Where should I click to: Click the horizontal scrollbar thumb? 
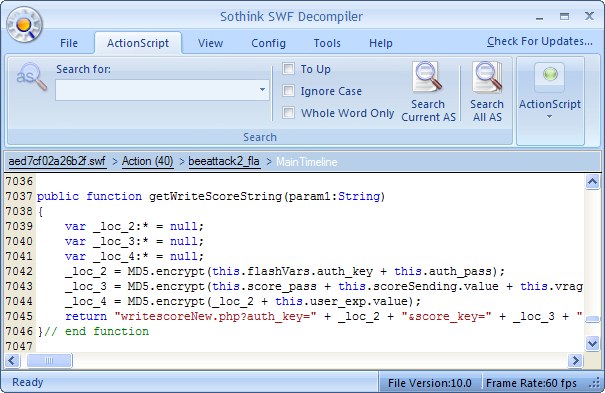[x=49, y=361]
